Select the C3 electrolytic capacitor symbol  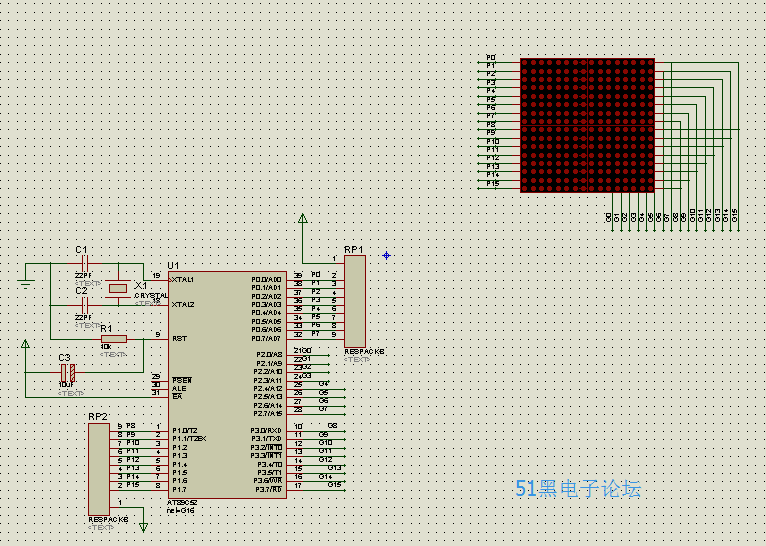point(68,373)
